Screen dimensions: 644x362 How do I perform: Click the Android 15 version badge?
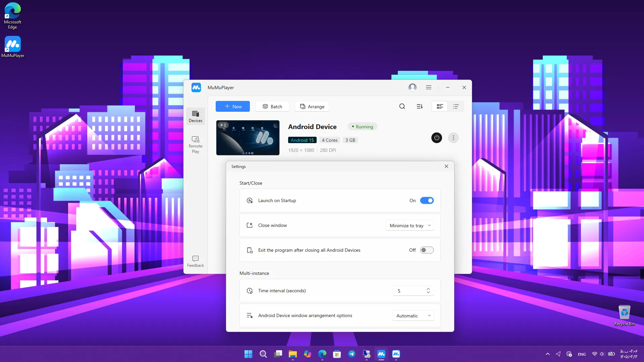click(x=302, y=140)
